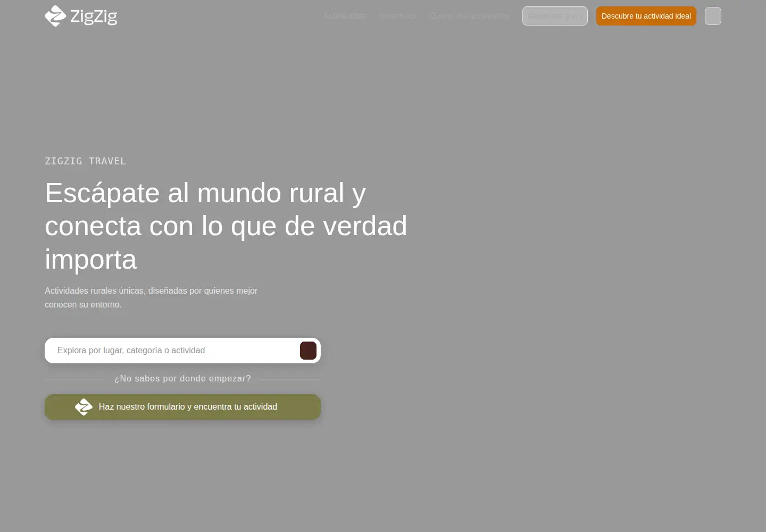Click the ZigZig logo in the header
Viewport: 766px width, 532px height.
pyautogui.click(x=81, y=16)
